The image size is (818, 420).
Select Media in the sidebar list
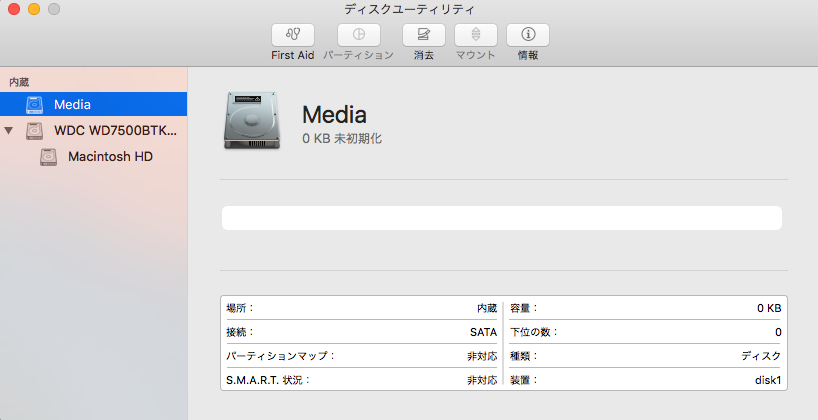[73, 104]
